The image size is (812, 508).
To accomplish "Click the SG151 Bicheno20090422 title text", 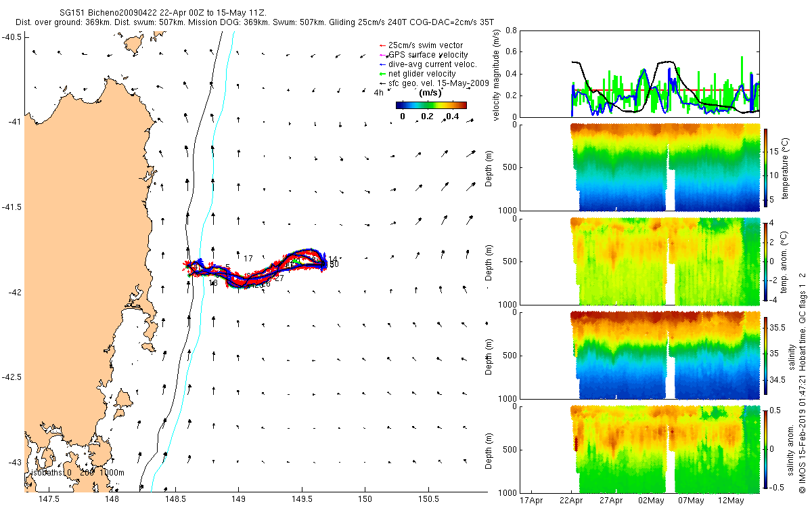I will pyautogui.click(x=162, y=12).
